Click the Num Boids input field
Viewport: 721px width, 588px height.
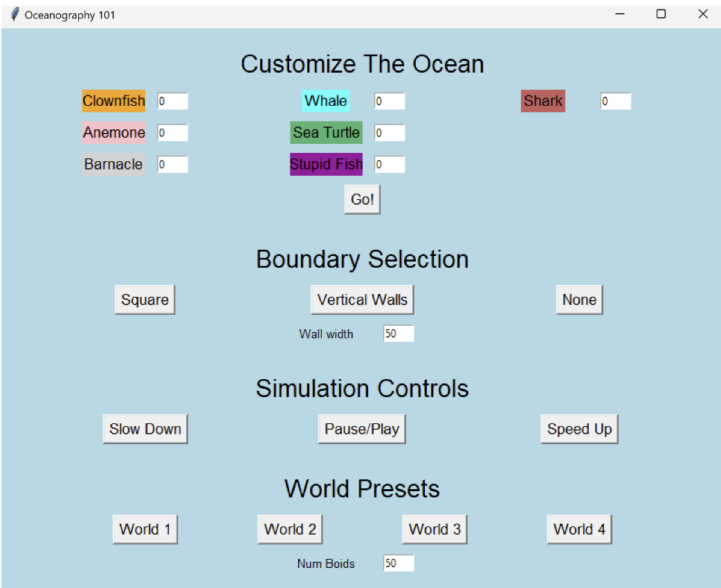399,563
